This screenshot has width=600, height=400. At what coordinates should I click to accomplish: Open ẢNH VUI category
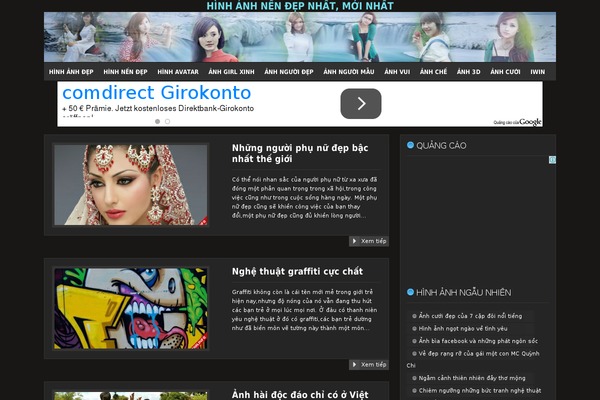(x=397, y=72)
